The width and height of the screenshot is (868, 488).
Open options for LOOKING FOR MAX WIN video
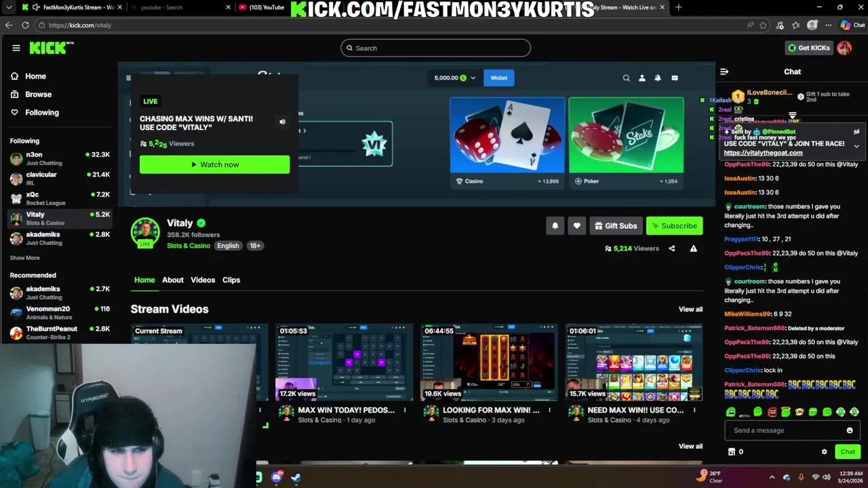tap(550, 410)
